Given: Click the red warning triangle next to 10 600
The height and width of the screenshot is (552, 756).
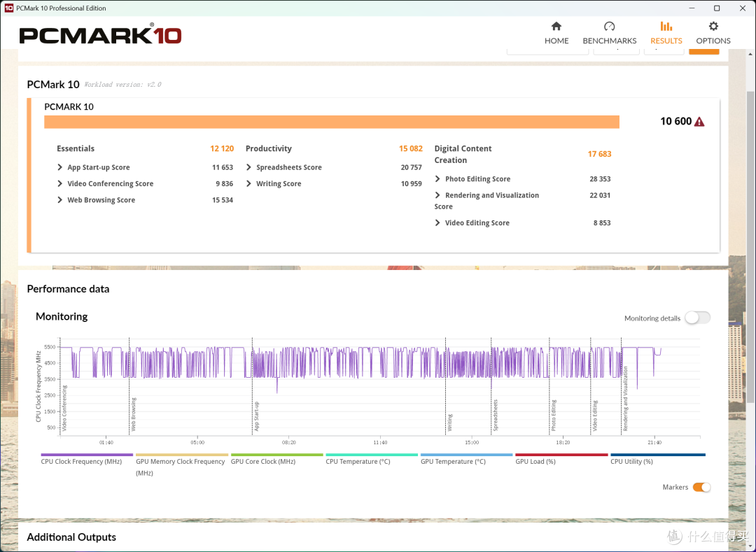Looking at the screenshot, I should tap(699, 122).
